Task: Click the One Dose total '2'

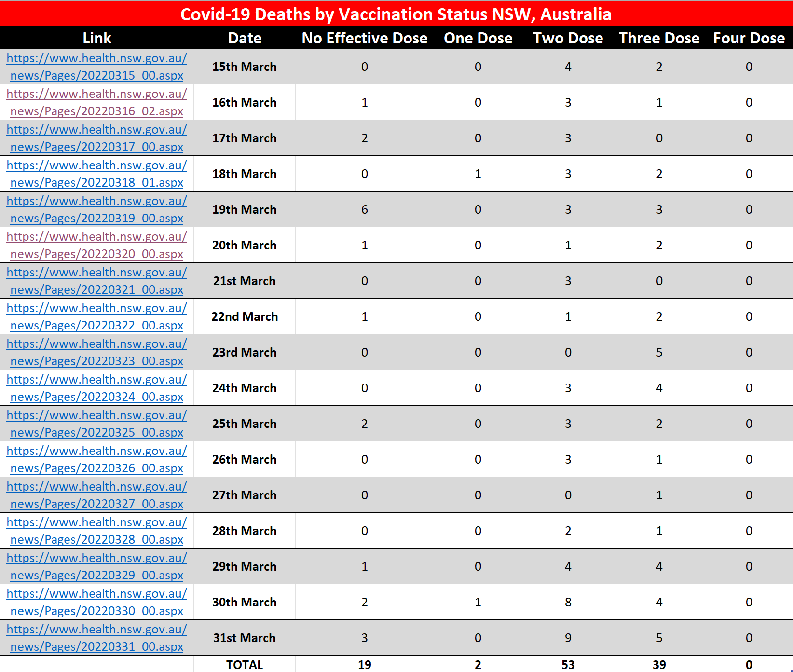Action: 478,664
